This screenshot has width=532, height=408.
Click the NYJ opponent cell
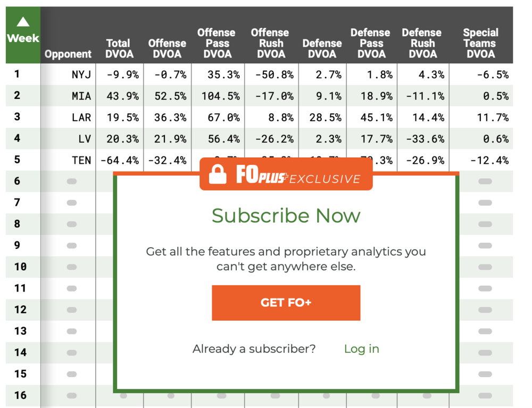point(81,74)
